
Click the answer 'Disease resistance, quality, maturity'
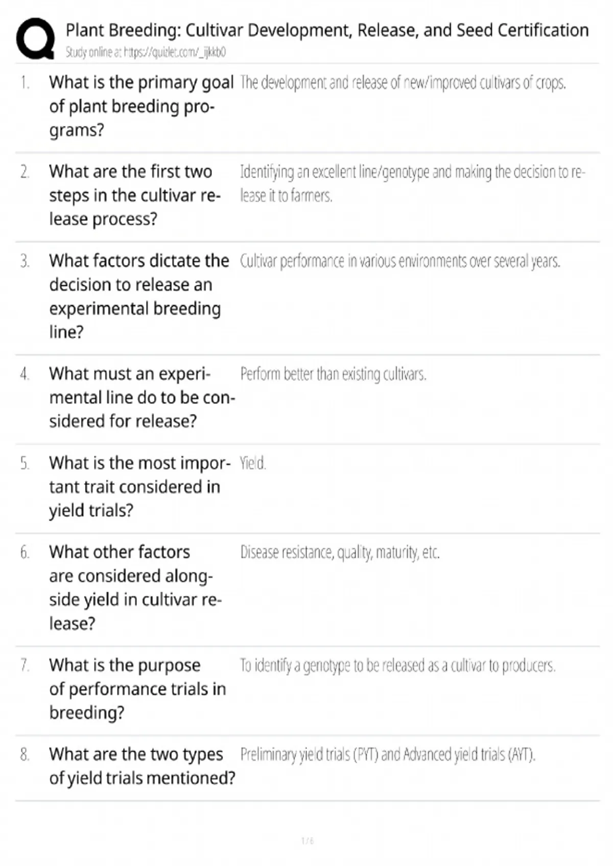pos(340,552)
